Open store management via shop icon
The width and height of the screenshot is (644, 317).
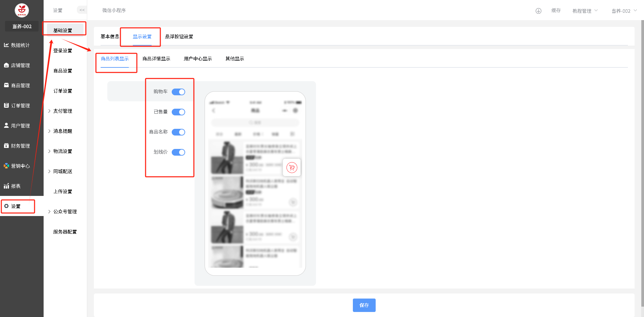6,65
